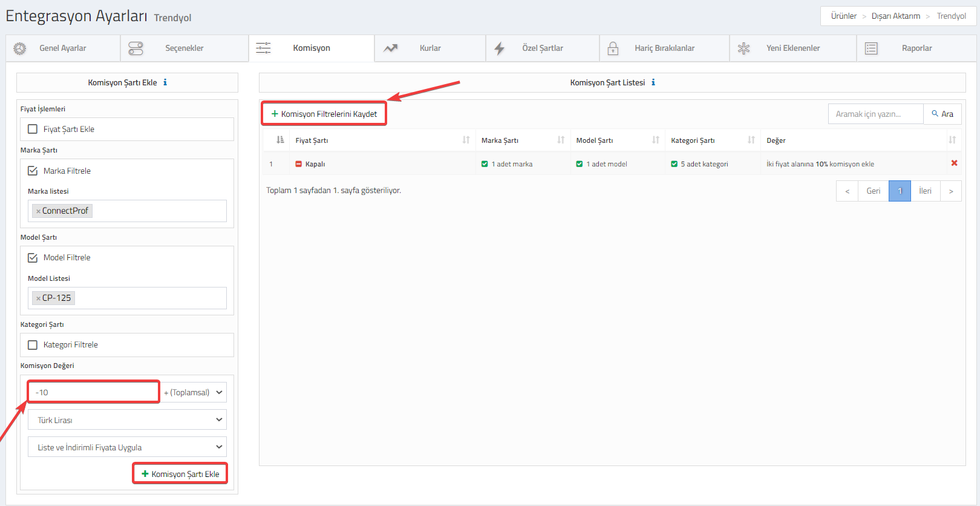The height and width of the screenshot is (506, 980).
Task: Switch to the Seçenekler tab
Action: point(185,48)
